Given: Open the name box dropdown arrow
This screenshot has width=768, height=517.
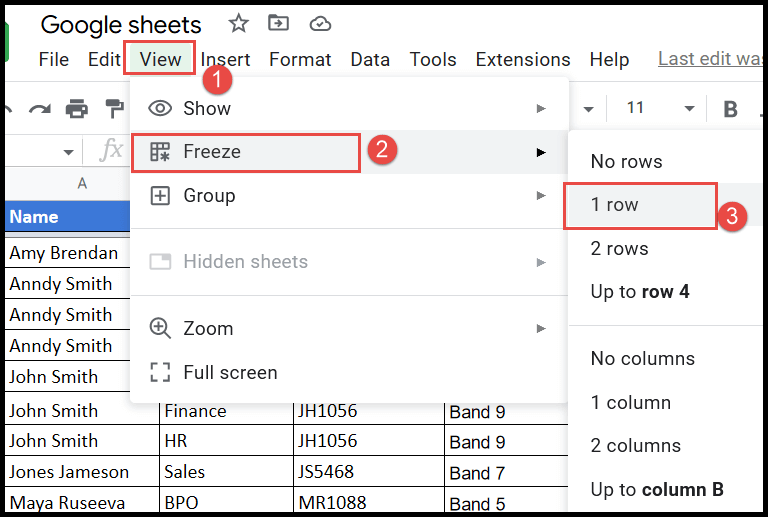Looking at the screenshot, I should 69,152.
